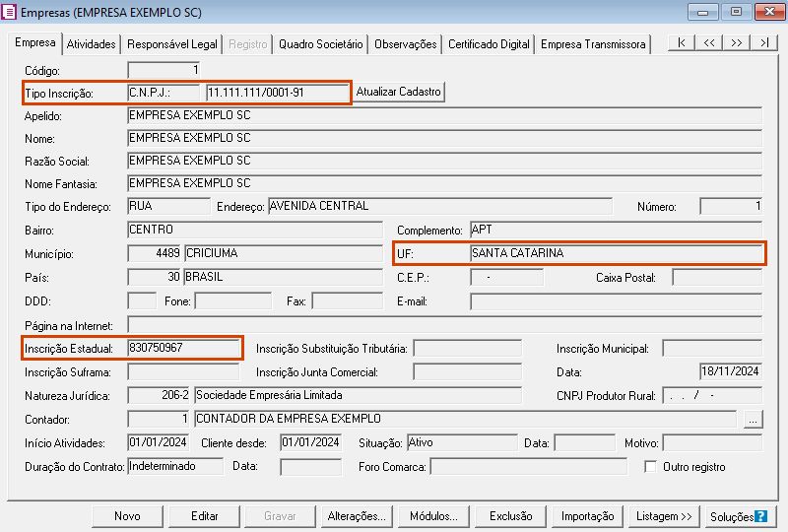788x532 pixels.
Task: Click the E-mail input field
Action: click(615, 300)
